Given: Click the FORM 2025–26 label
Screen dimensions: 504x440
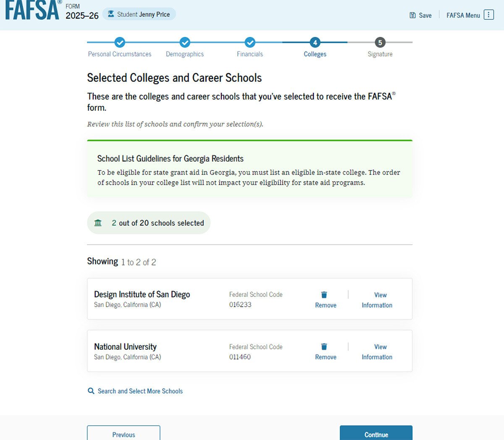Looking at the screenshot, I should click(82, 12).
